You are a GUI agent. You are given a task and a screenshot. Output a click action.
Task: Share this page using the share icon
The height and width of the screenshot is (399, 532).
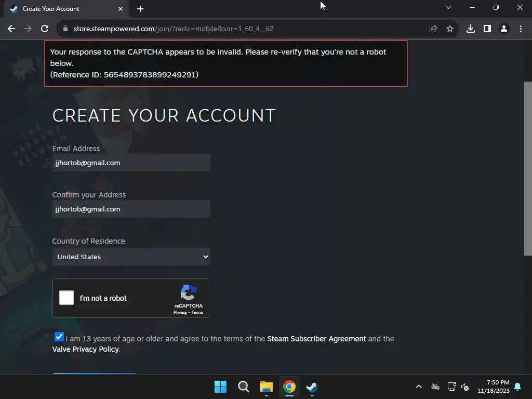pos(433,29)
